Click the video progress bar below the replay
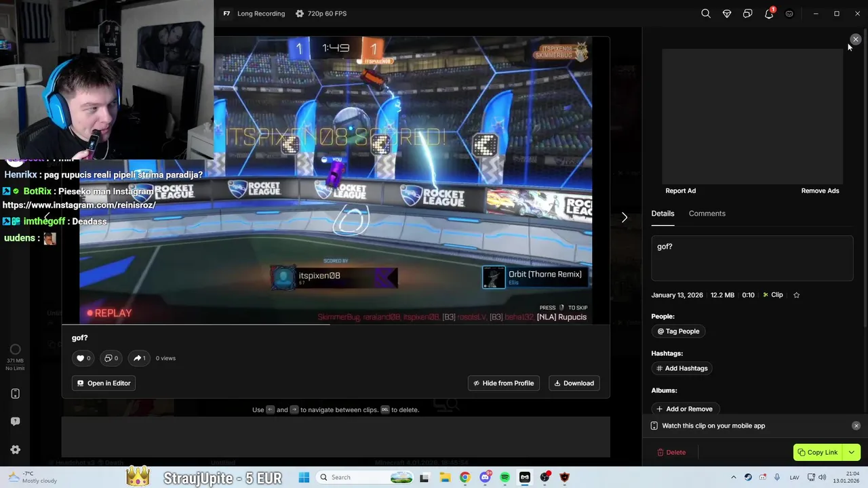 pos(336,325)
